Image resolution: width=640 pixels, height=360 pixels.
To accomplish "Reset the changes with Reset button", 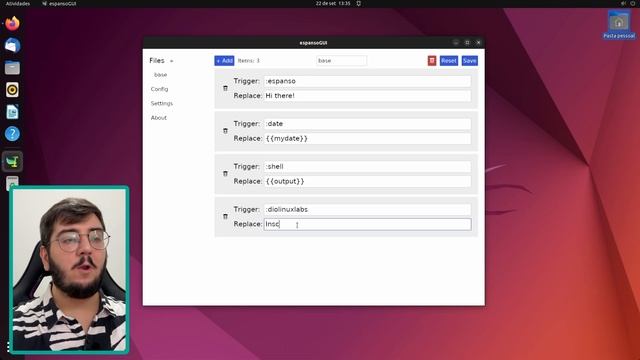I will 449,61.
